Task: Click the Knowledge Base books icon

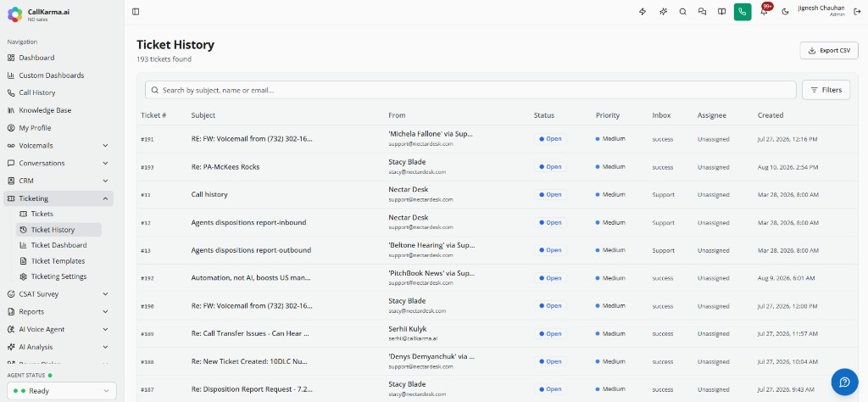Action: 11,110
